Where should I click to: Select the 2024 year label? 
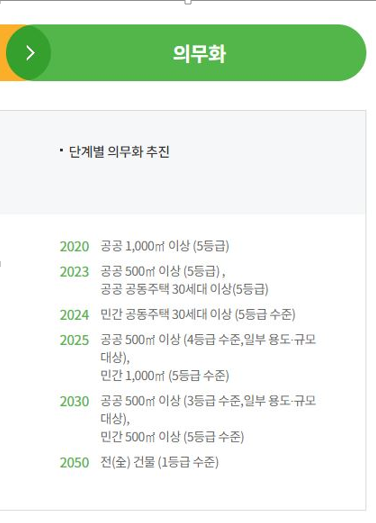coord(74,315)
